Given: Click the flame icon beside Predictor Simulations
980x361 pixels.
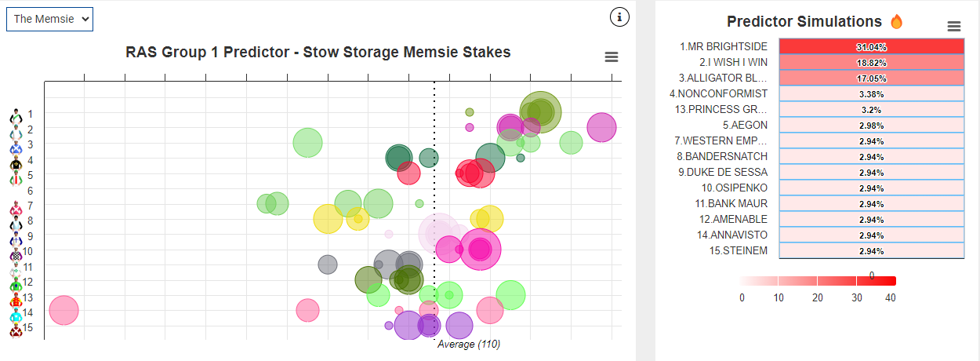Looking at the screenshot, I should coord(897,21).
